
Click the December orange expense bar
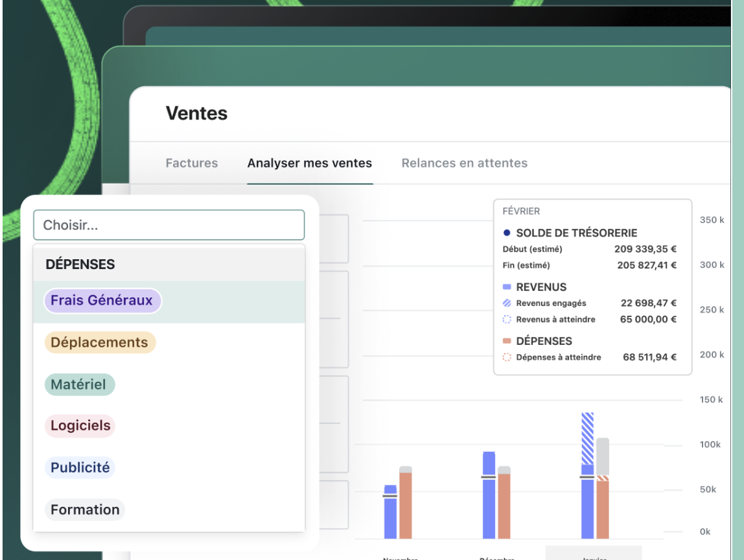(504, 506)
